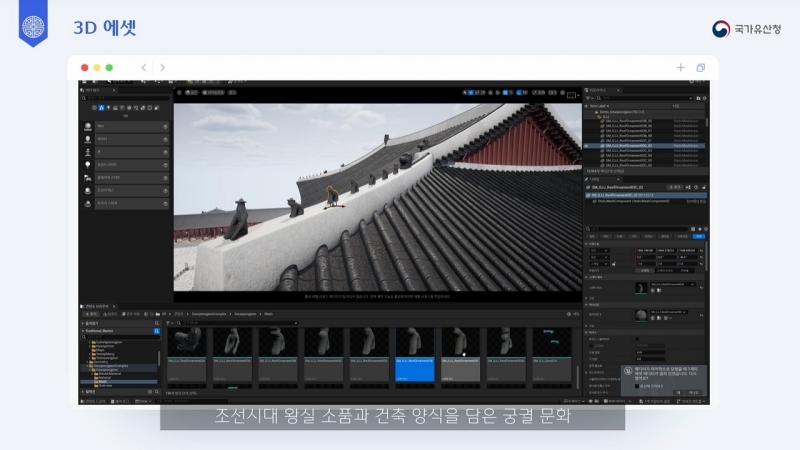This screenshot has height=450, width=800.
Task: Open the Recently Placed clock category icon
Action: point(94,108)
